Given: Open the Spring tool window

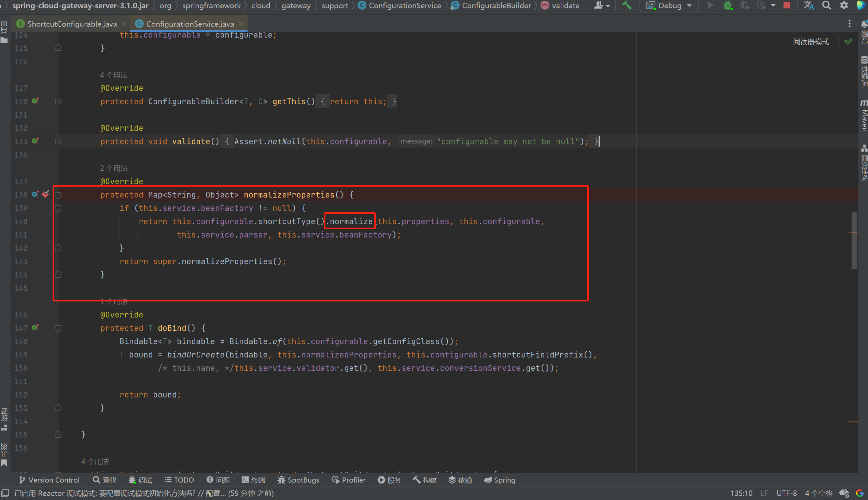Looking at the screenshot, I should (x=500, y=480).
